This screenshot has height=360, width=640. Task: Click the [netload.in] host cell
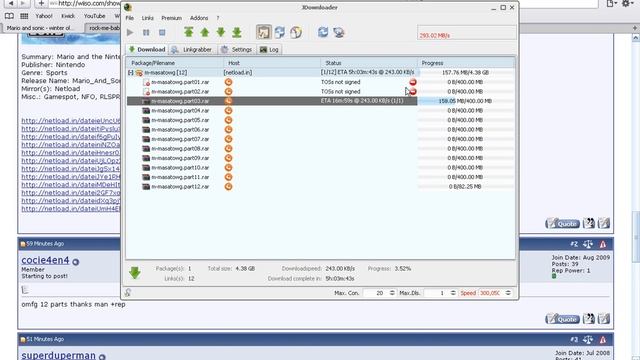click(x=272, y=73)
